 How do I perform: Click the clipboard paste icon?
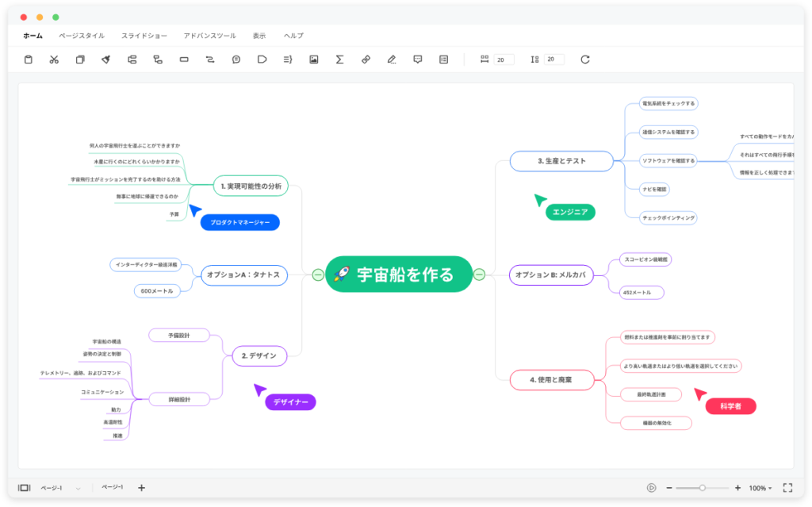tap(29, 60)
